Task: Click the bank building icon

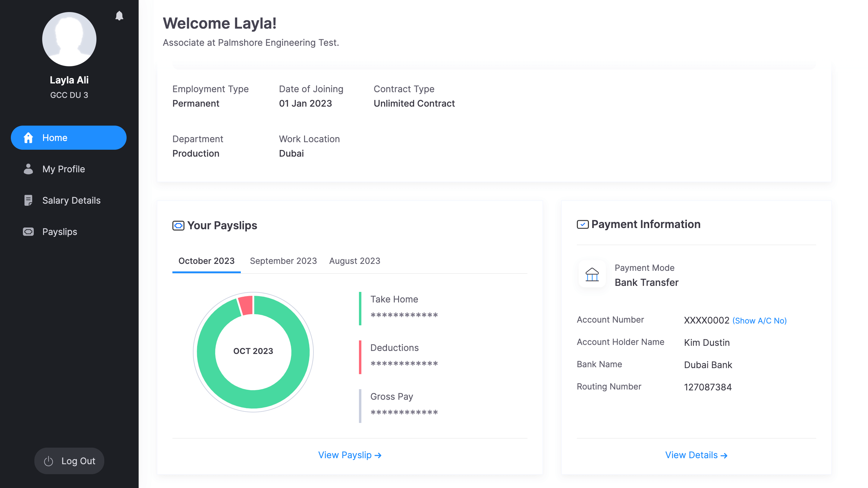Action: (x=592, y=274)
